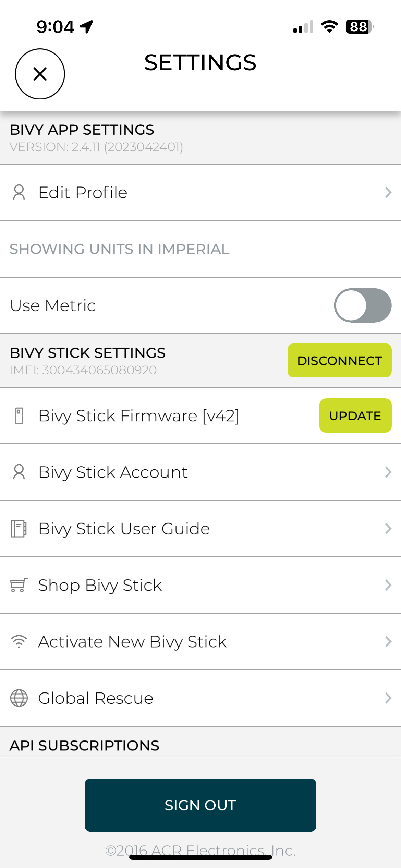Expand Edit Profile chevron arrow
This screenshot has width=401, height=868.
tap(388, 192)
